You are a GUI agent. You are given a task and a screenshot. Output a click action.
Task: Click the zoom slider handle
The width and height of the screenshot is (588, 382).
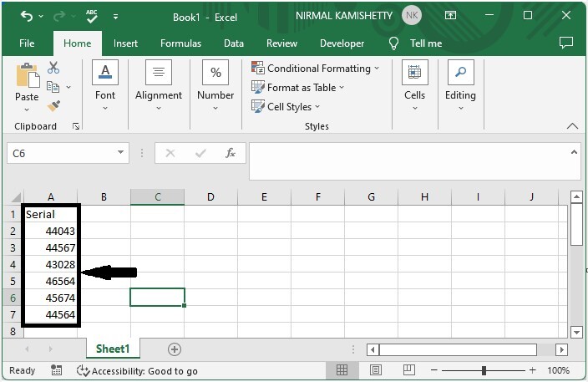click(x=484, y=370)
